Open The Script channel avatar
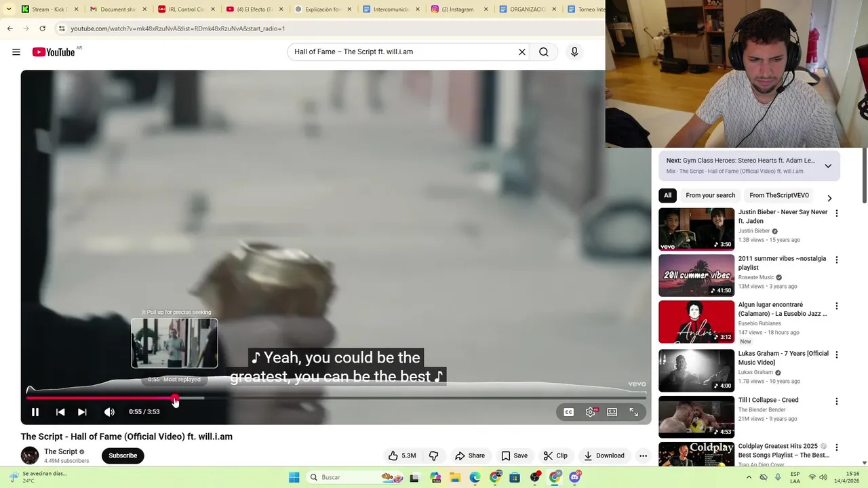 [30, 455]
